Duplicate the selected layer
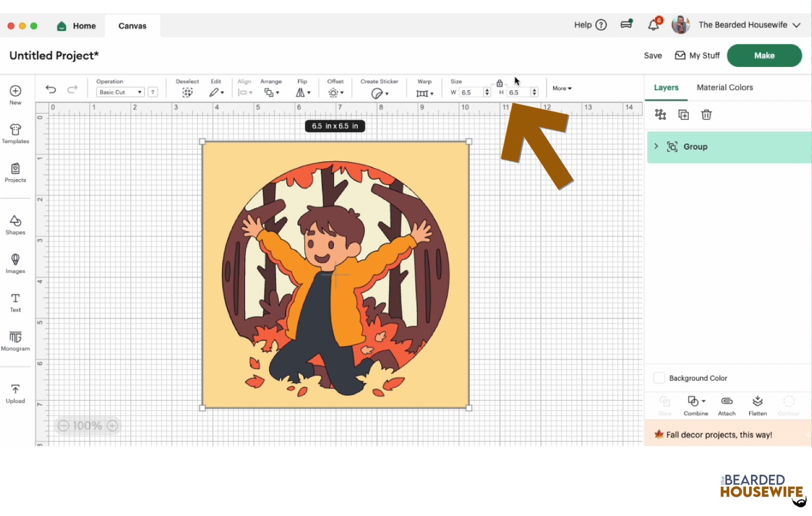This screenshot has height=516, width=812. pyautogui.click(x=683, y=115)
